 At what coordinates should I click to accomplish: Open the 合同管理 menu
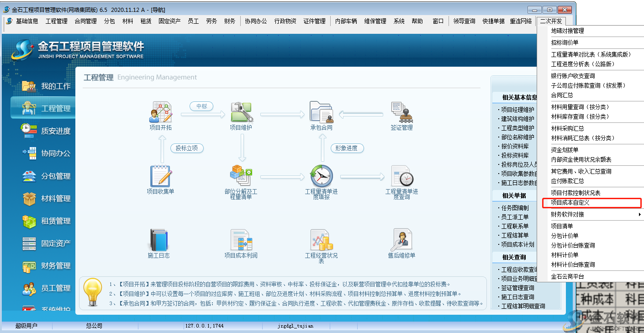click(85, 21)
